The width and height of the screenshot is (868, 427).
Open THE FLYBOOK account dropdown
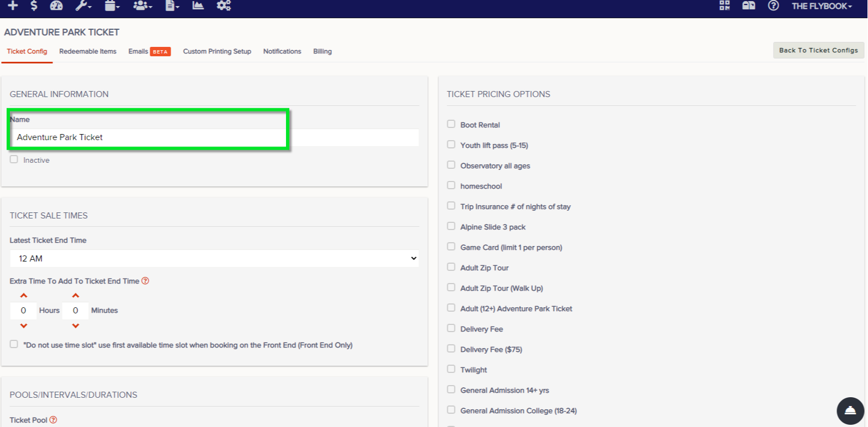point(822,6)
